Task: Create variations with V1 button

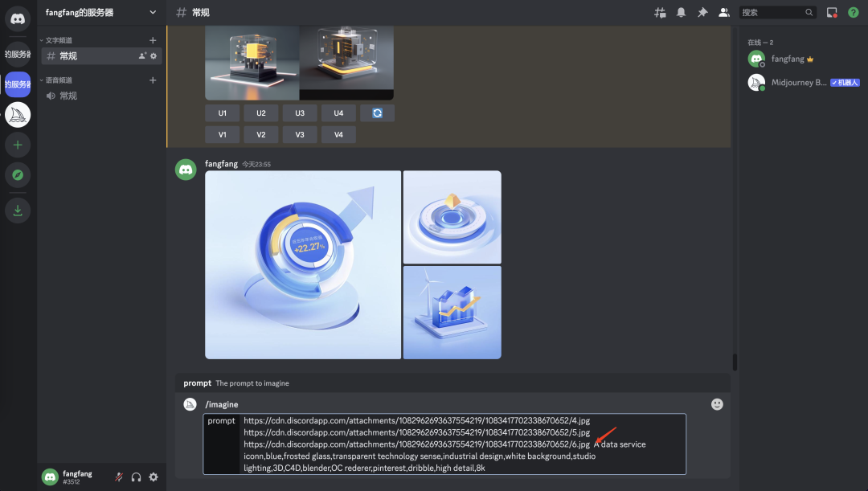Action: click(x=222, y=134)
